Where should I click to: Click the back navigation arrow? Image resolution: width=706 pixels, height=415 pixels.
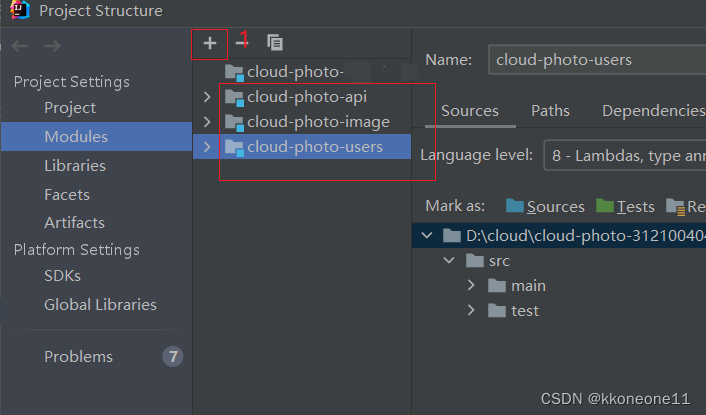coord(19,46)
